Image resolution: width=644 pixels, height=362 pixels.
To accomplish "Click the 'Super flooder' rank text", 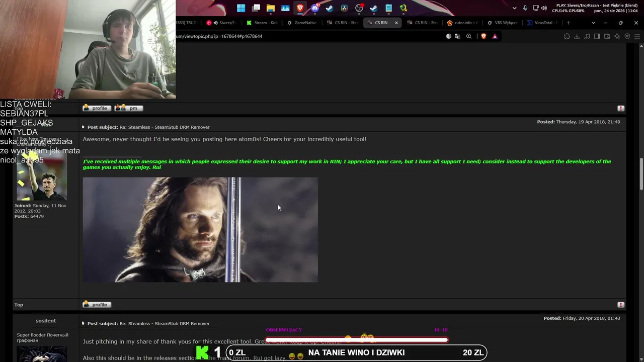I will click(42, 337).
